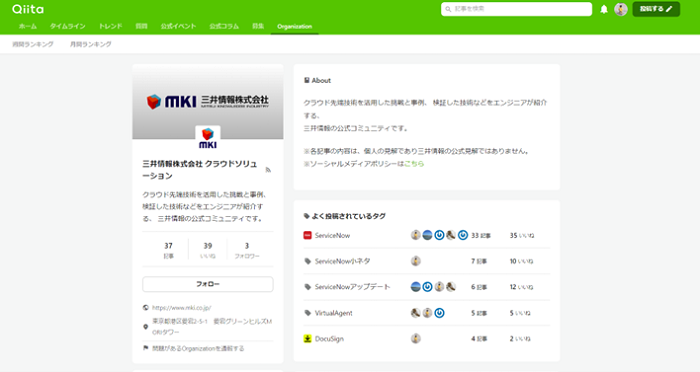Open the user avatar menu in header
Screen dimensions: 700x372
point(621,9)
